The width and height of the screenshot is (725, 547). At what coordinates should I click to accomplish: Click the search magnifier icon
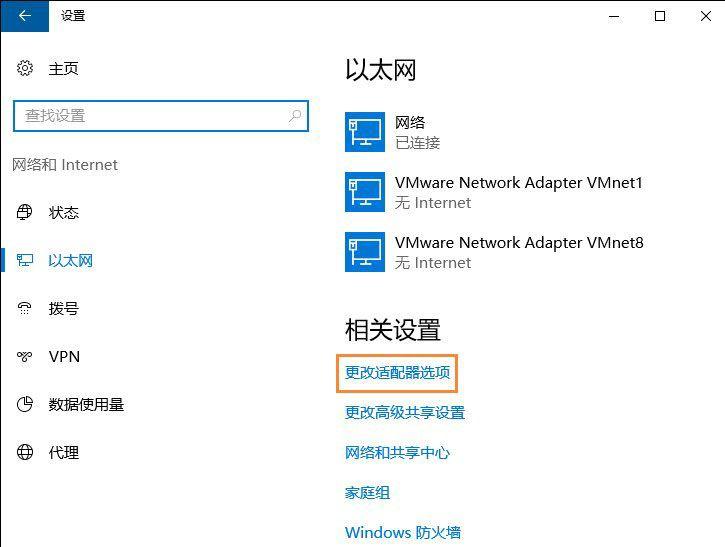coord(294,116)
